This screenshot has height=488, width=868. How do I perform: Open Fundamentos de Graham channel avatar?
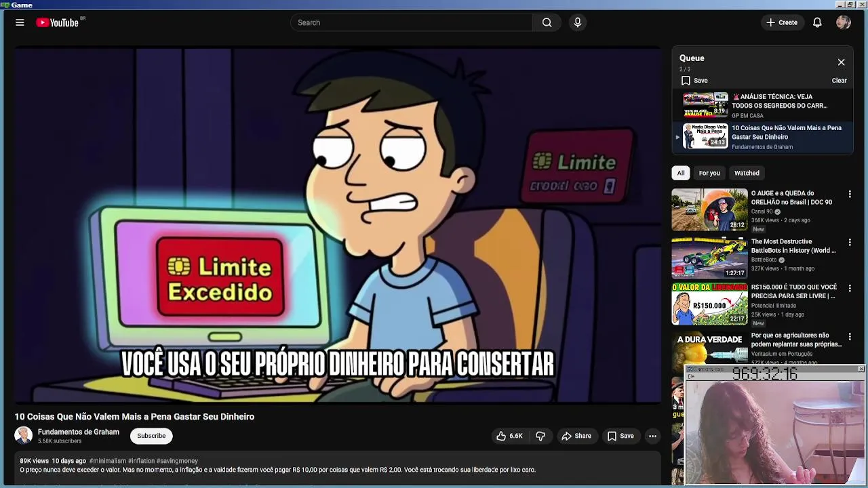[x=24, y=435]
